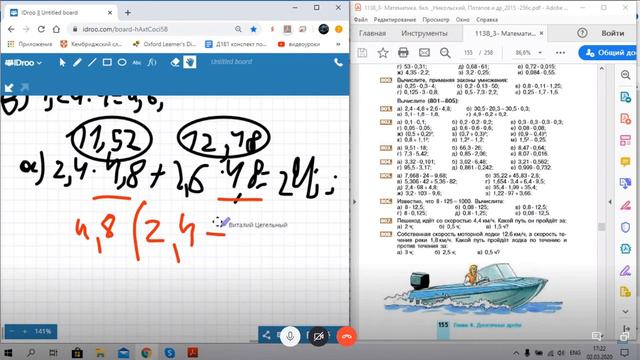Click the scroll up arrow of the PDF scrollbar
The width and height of the screenshot is (640, 360).
tap(602, 69)
